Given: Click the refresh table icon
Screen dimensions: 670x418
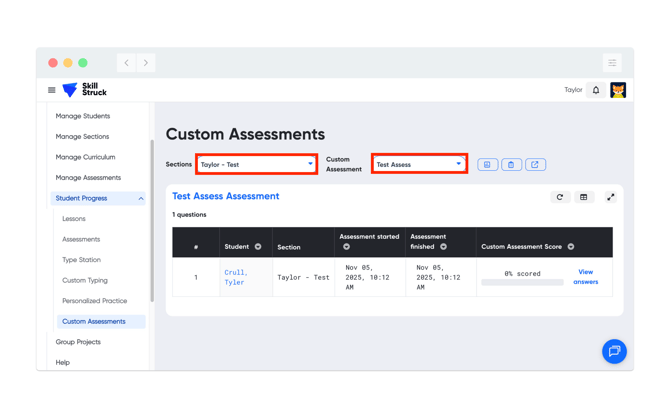Looking at the screenshot, I should [x=560, y=197].
